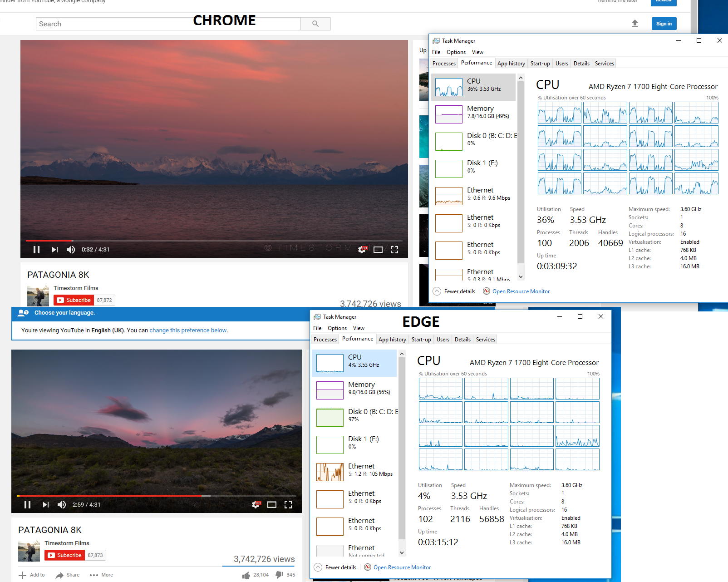Collapse with Fewer details, upper Task Manager

(454, 291)
